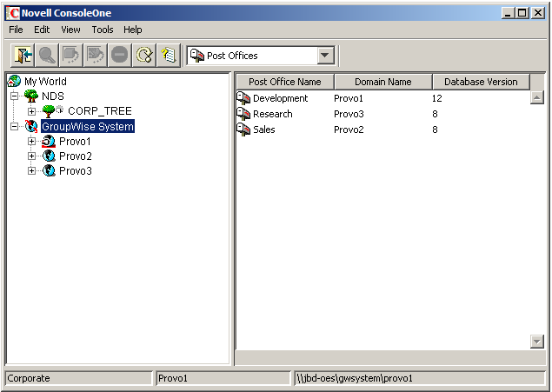Viewport: 552px width, 392px height.
Task: Click the NDS tree icon
Action: coord(31,96)
